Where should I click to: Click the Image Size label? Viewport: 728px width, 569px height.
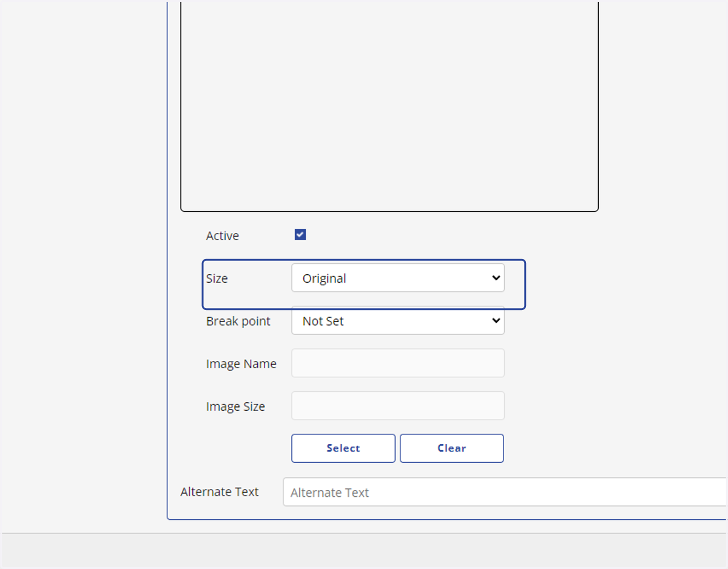(x=235, y=406)
